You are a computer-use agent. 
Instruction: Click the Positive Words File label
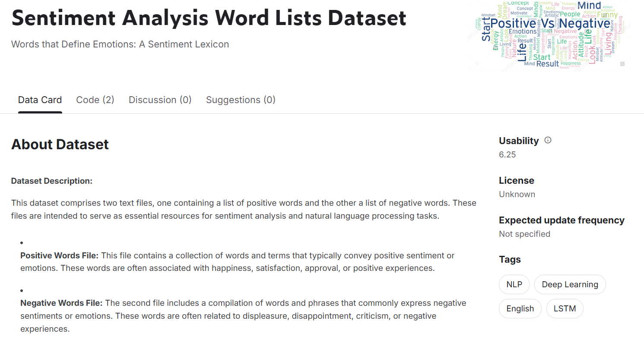pyautogui.click(x=60, y=255)
